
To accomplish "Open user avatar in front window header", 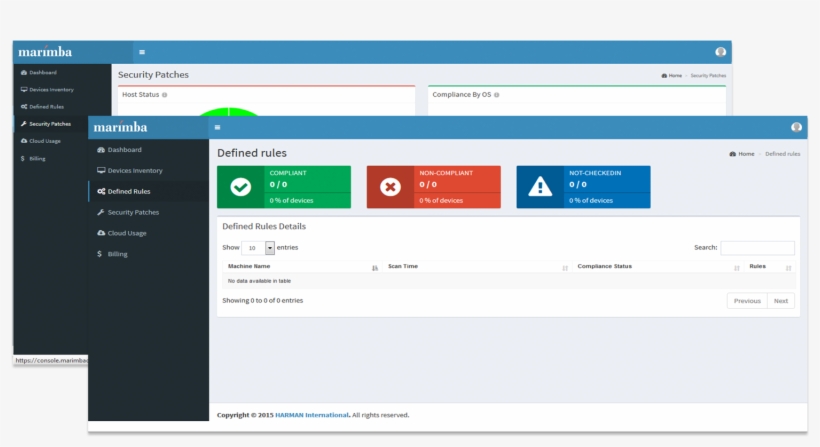I will [x=796, y=127].
